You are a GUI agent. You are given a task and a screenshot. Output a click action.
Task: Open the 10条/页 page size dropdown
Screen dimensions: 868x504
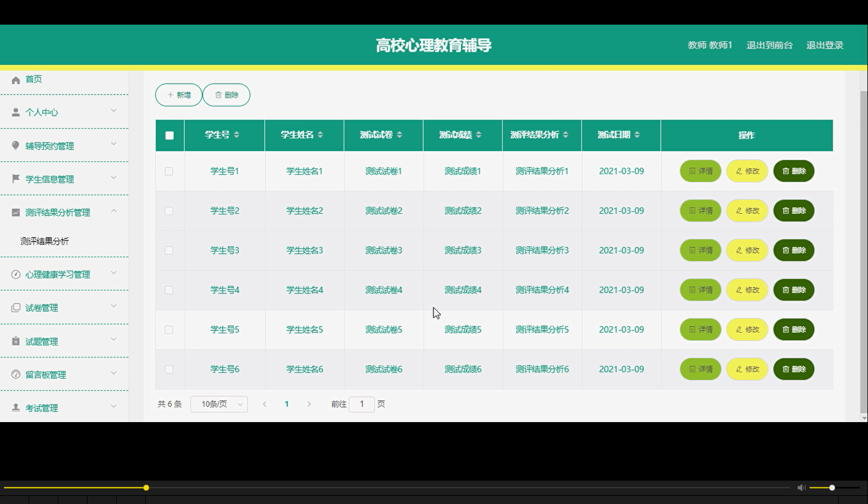click(219, 404)
